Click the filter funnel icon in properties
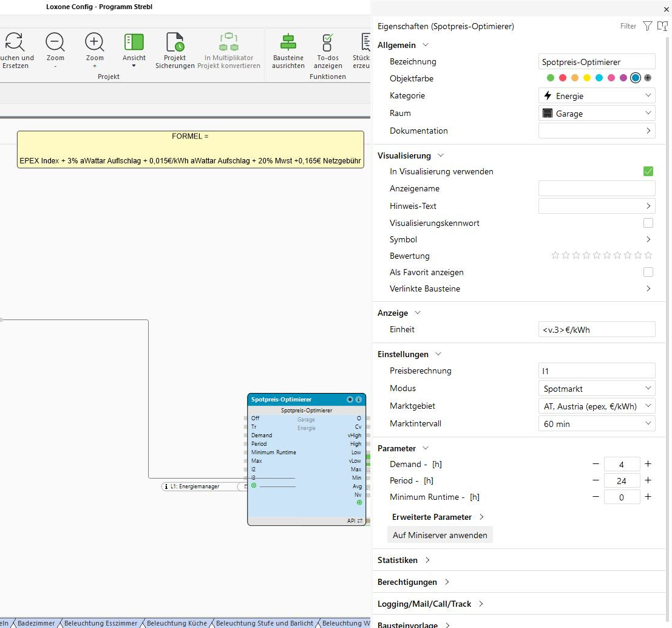Image resolution: width=672 pixels, height=628 pixels. point(648,26)
